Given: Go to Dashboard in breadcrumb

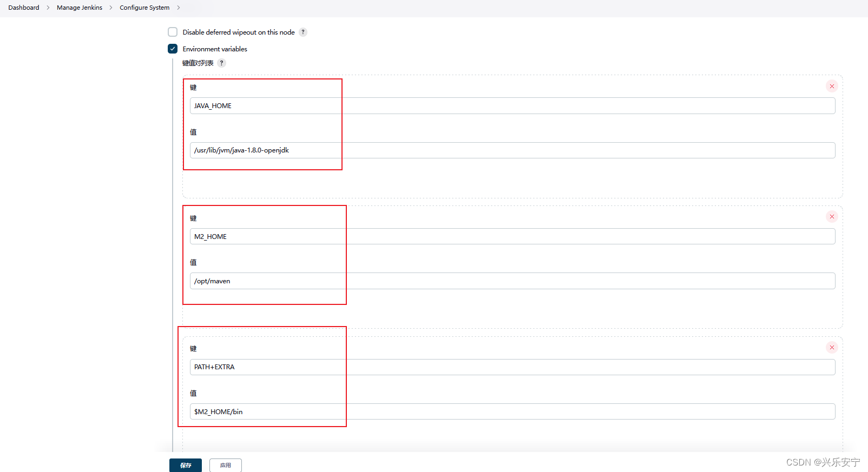Looking at the screenshot, I should pos(24,8).
